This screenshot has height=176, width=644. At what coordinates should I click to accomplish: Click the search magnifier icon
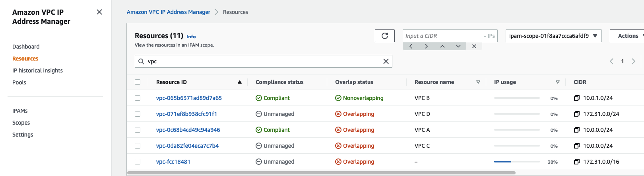coord(141,61)
